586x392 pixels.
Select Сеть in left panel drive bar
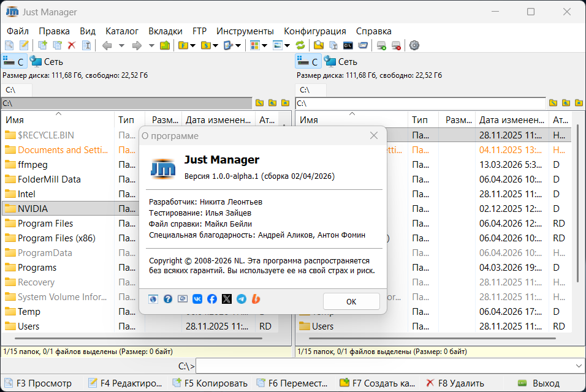click(x=47, y=62)
